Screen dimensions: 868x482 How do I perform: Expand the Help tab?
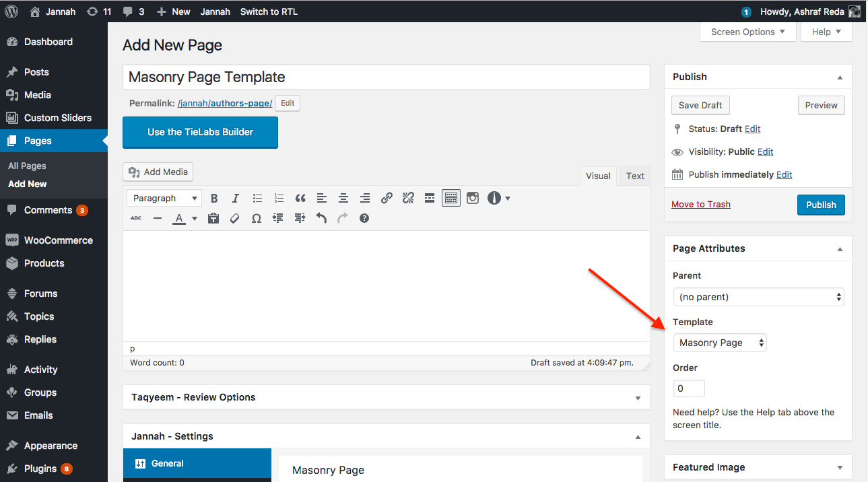pos(826,32)
